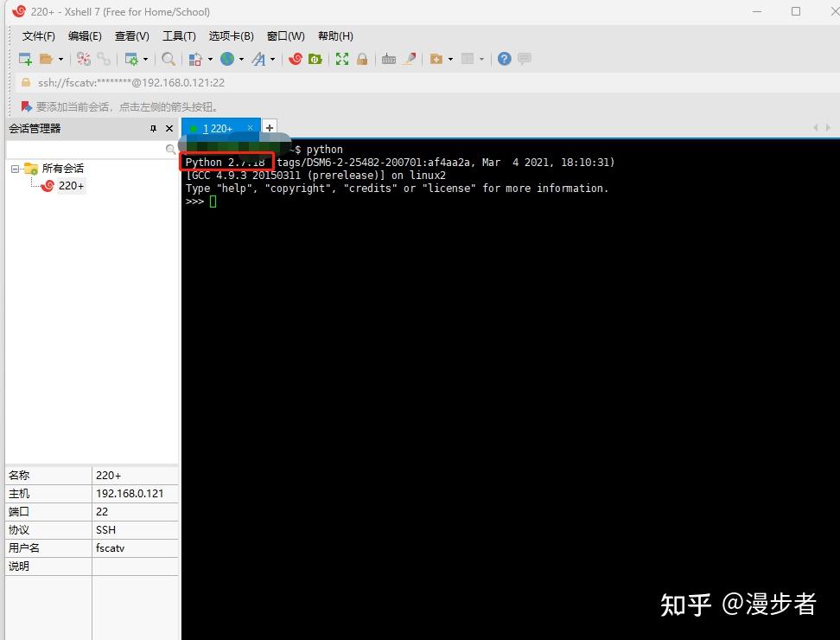Open the 工具(T) menu
The image size is (840, 640).
(x=179, y=36)
